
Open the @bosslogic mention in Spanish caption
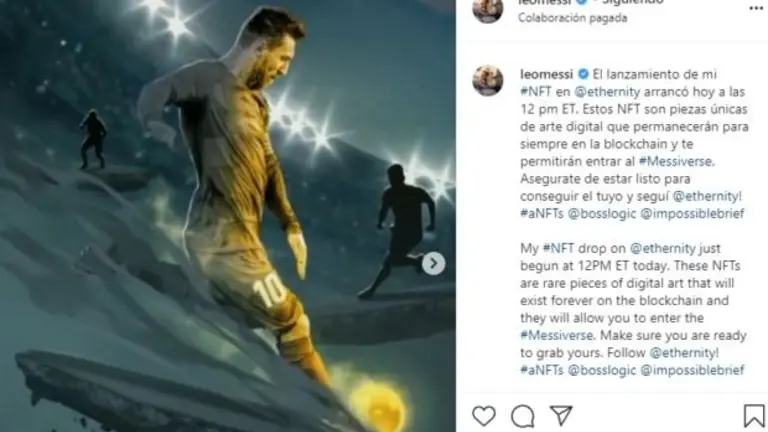[602, 214]
